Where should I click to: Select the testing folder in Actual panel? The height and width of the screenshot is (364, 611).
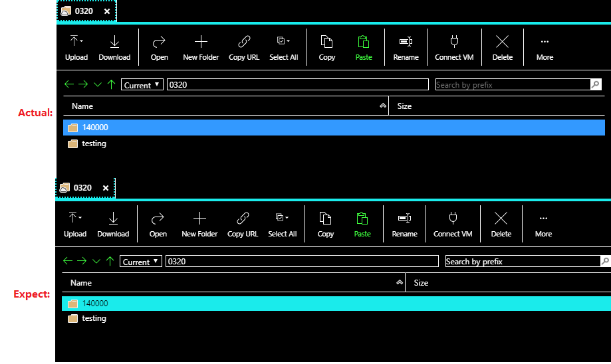pos(334,143)
